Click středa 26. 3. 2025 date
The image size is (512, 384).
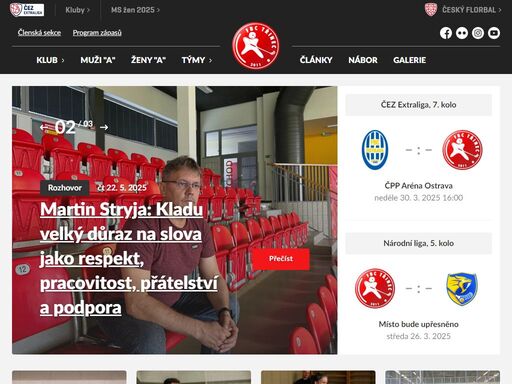pos(418,336)
